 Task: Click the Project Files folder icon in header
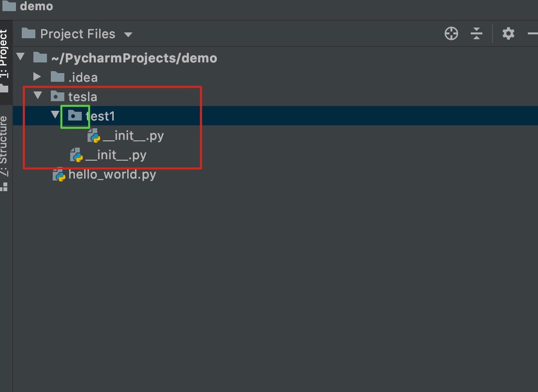click(29, 33)
